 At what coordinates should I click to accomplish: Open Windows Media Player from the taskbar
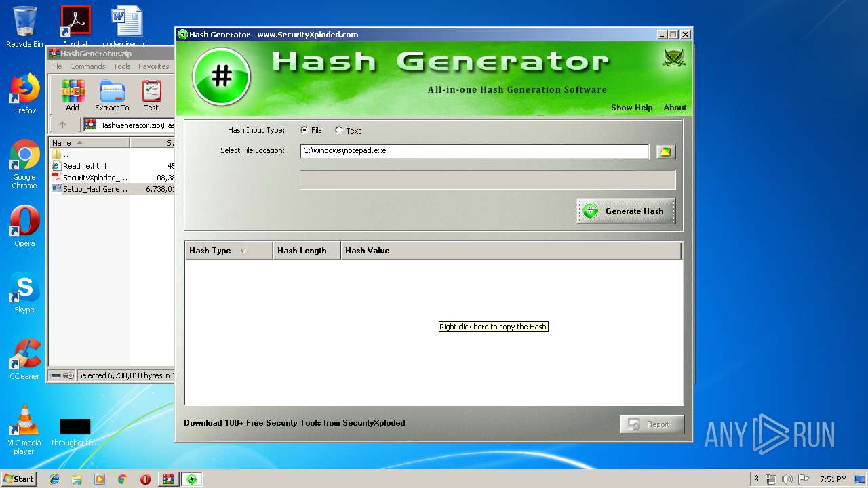click(x=100, y=479)
